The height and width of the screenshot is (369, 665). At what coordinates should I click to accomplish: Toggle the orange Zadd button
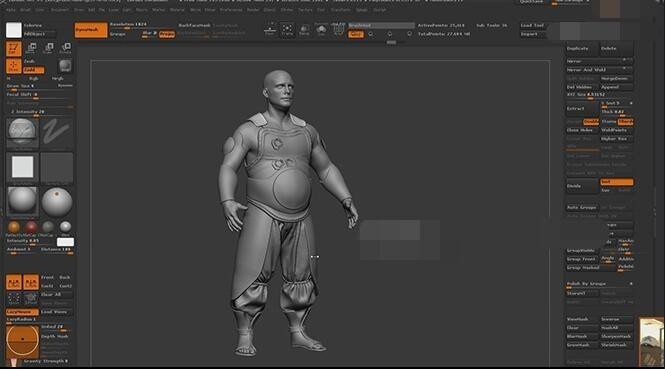[34, 70]
